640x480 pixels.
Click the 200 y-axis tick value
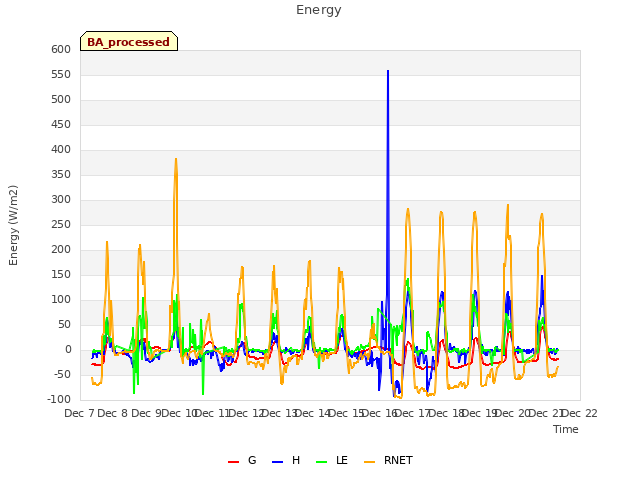61,249
